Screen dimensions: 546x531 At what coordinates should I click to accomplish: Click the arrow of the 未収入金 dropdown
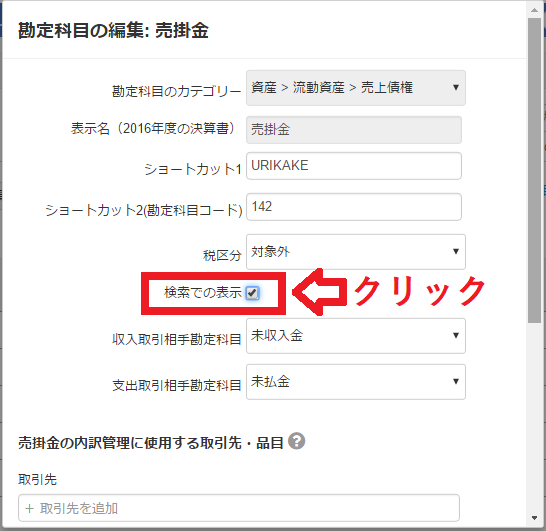tap(455, 335)
